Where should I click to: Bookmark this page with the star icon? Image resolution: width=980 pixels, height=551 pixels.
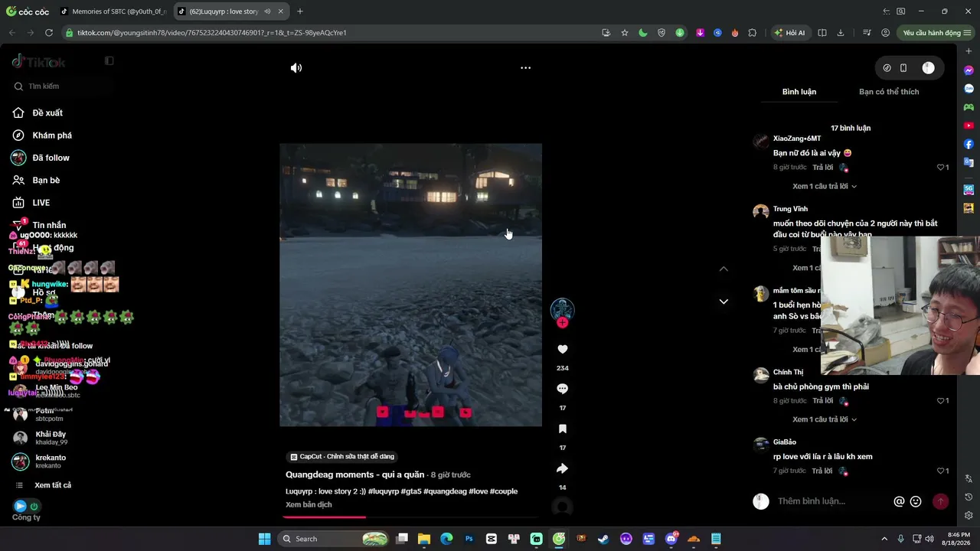(x=625, y=33)
